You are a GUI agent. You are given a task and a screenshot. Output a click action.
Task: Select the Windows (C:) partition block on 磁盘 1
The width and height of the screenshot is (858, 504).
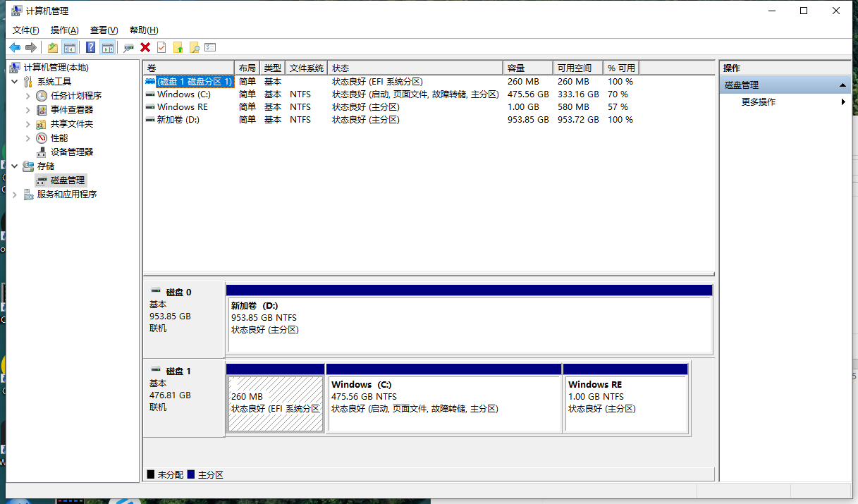443,403
